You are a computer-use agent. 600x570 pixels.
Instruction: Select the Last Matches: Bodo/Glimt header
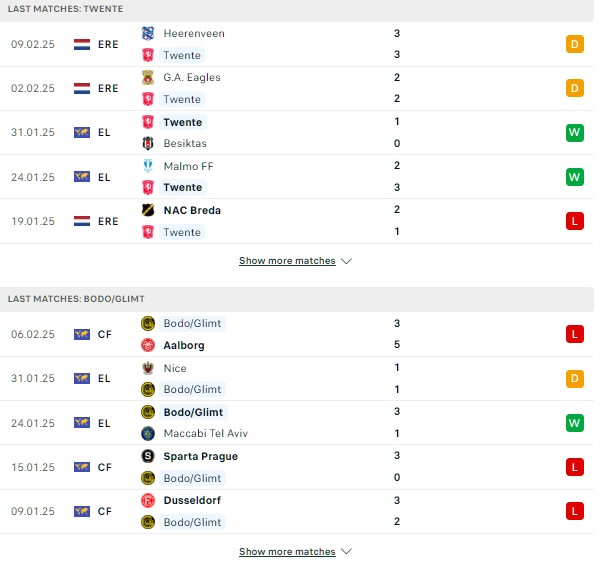297,299
